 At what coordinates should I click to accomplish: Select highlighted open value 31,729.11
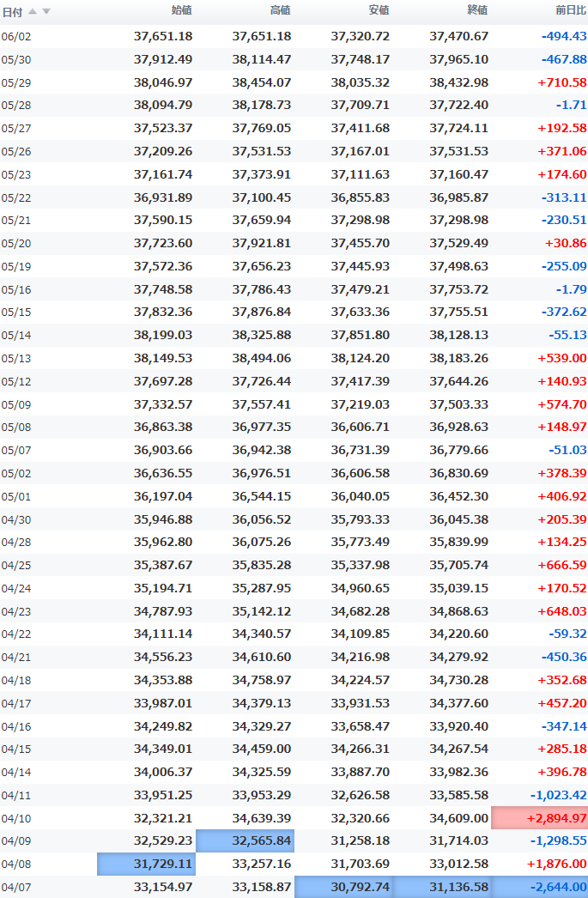[x=147, y=864]
